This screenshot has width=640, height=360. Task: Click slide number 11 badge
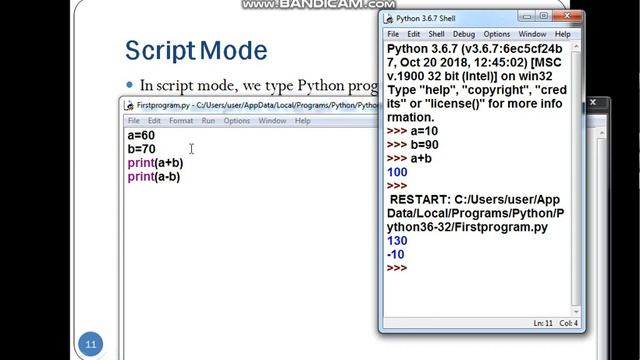coord(91,344)
